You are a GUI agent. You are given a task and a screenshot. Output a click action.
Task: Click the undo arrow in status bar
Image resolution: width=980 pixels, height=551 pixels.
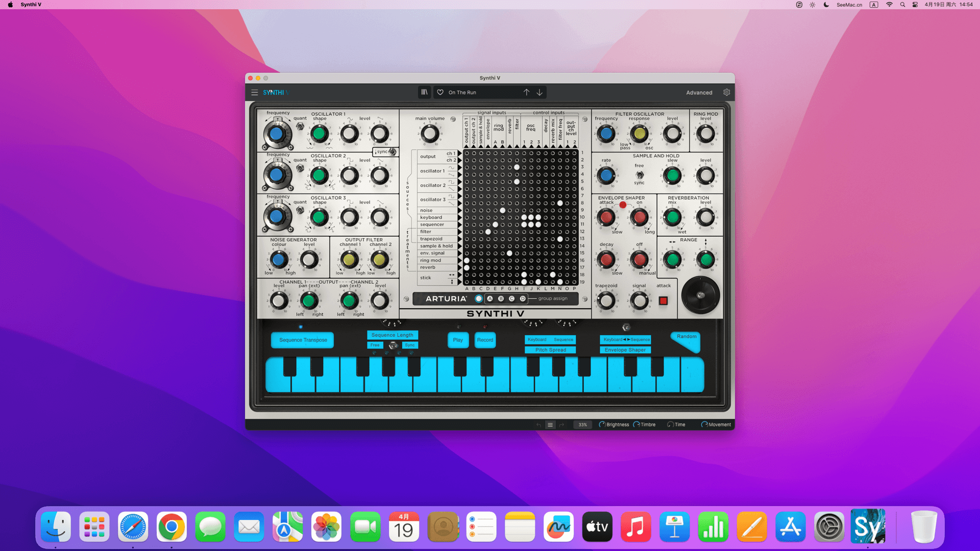click(x=538, y=424)
